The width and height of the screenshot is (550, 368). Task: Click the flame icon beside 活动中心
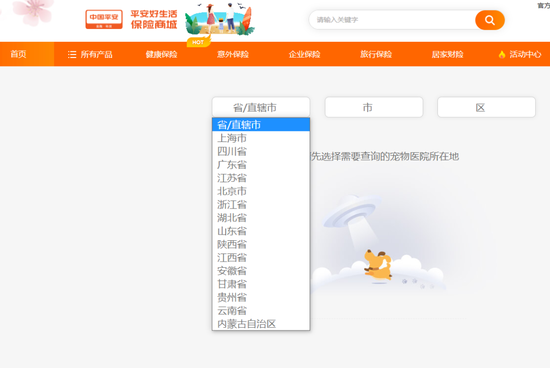[502, 54]
